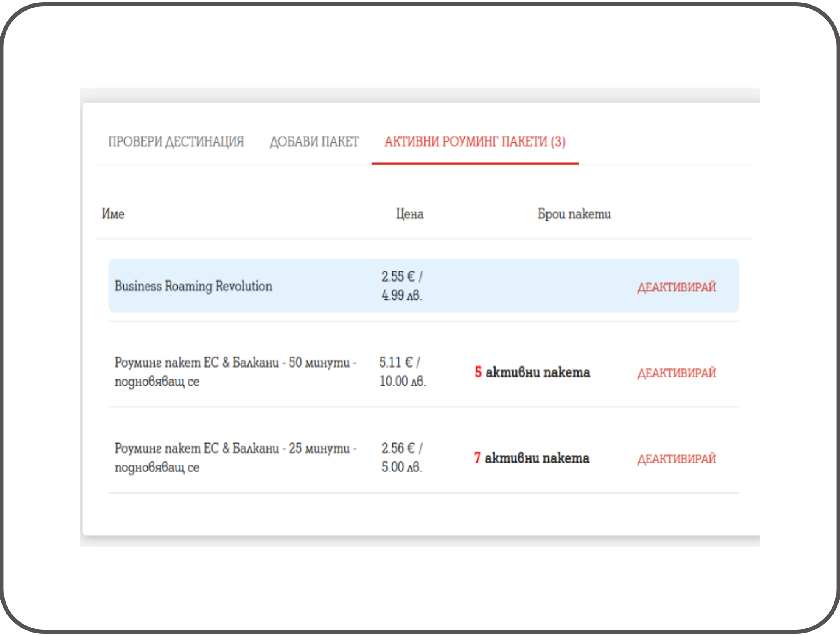This screenshot has height=636, width=840.
Task: Click ДЕАКТИВИРАЙ for the 25 минути package
Action: [x=676, y=459]
